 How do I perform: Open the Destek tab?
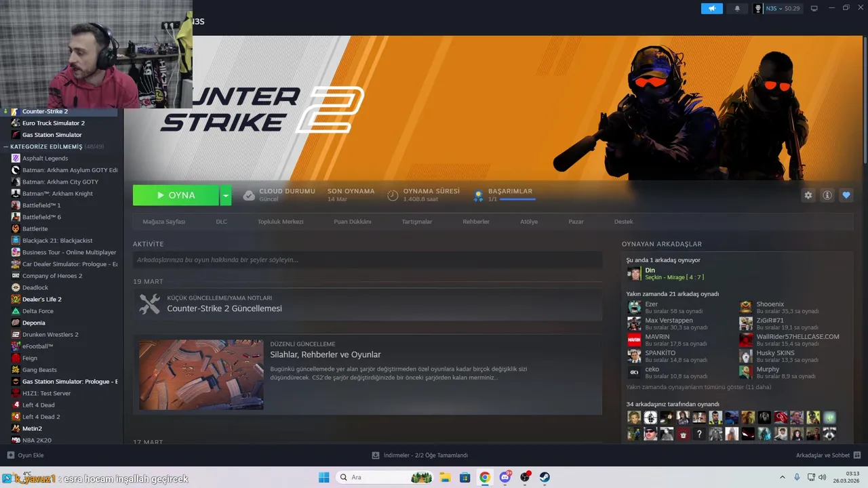click(623, 222)
